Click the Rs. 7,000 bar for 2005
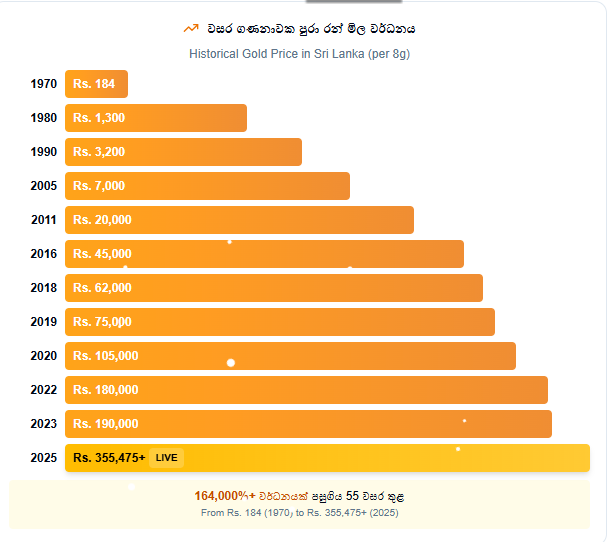The image size is (609, 542). [x=207, y=186]
